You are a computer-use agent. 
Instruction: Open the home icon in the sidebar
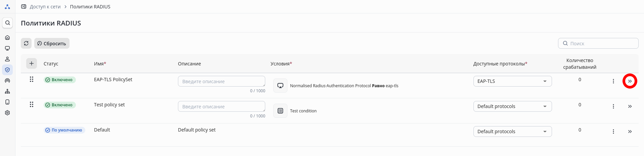(7, 38)
